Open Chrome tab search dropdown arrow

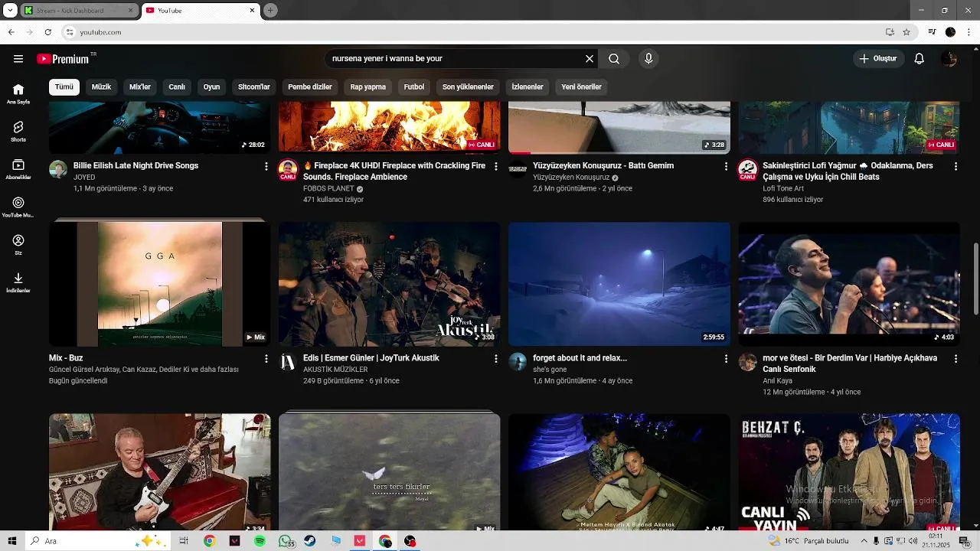coord(10,11)
